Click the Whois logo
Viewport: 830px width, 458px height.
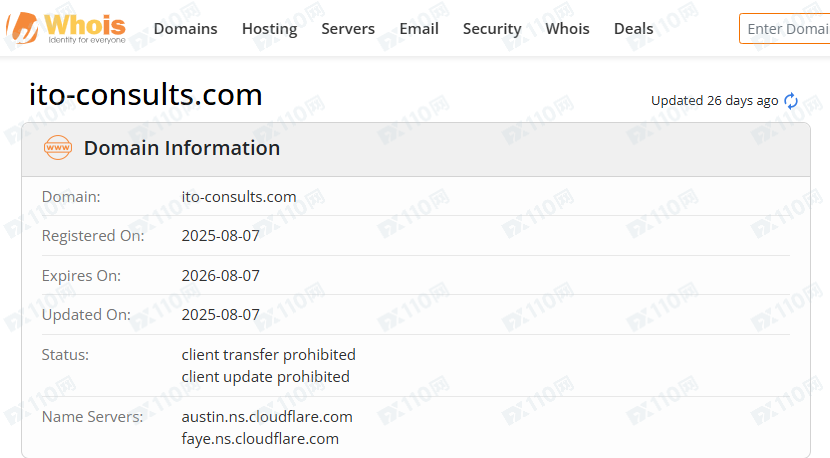66,28
